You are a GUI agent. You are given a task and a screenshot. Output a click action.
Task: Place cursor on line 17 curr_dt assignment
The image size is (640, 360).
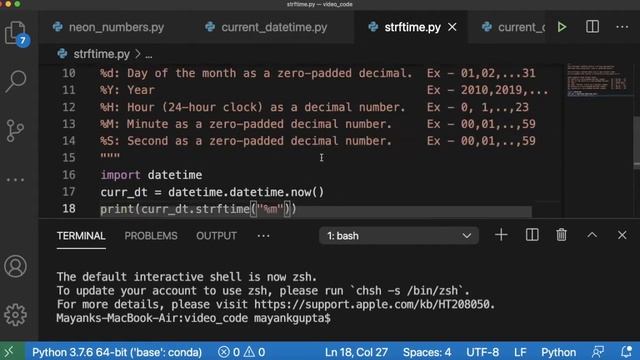click(212, 192)
